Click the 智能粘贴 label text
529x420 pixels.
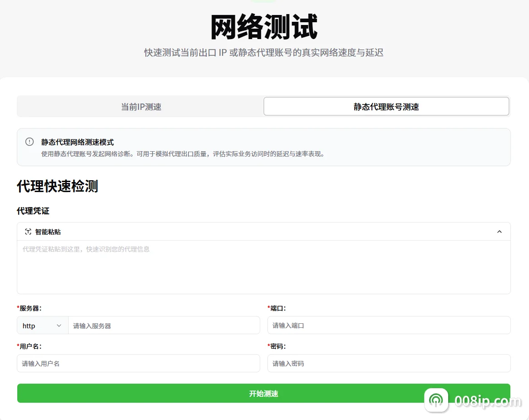click(x=48, y=232)
